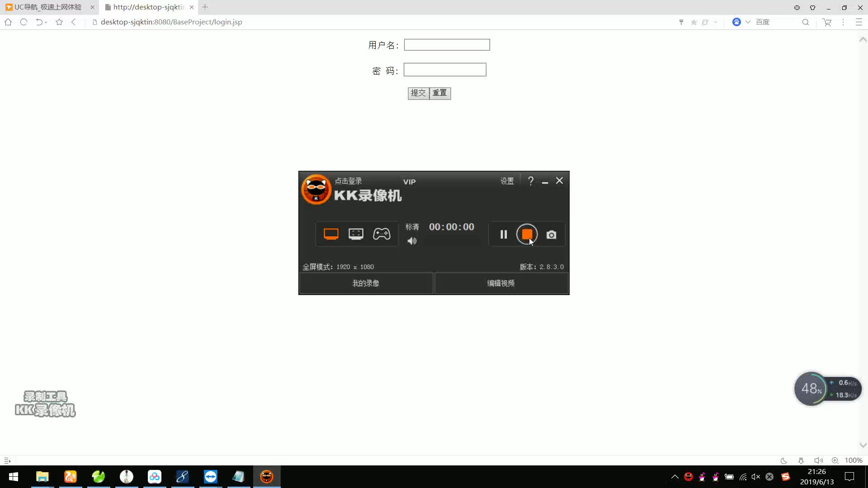Screen dimensions: 868x488
Task: Bookmark page with star icon
Action: [x=59, y=22]
